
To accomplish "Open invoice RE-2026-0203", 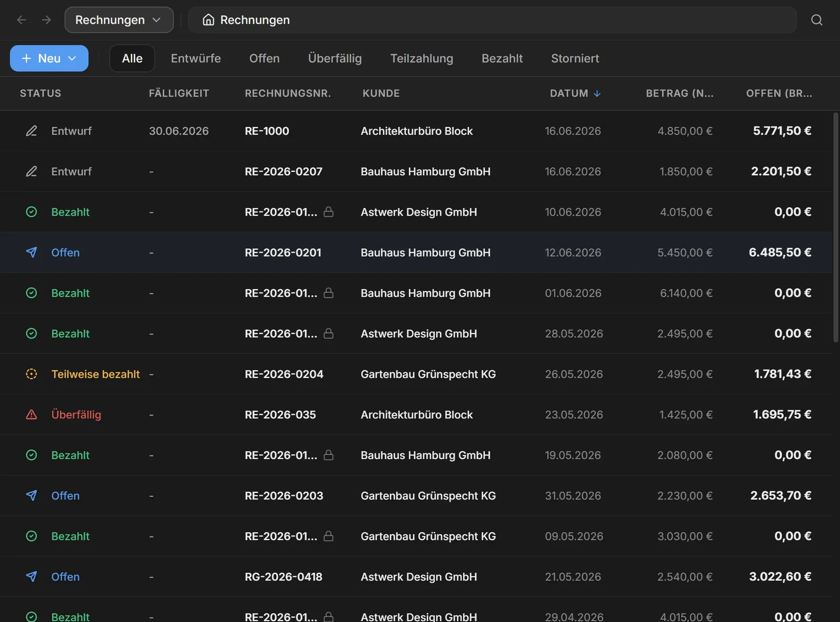I will coord(284,496).
